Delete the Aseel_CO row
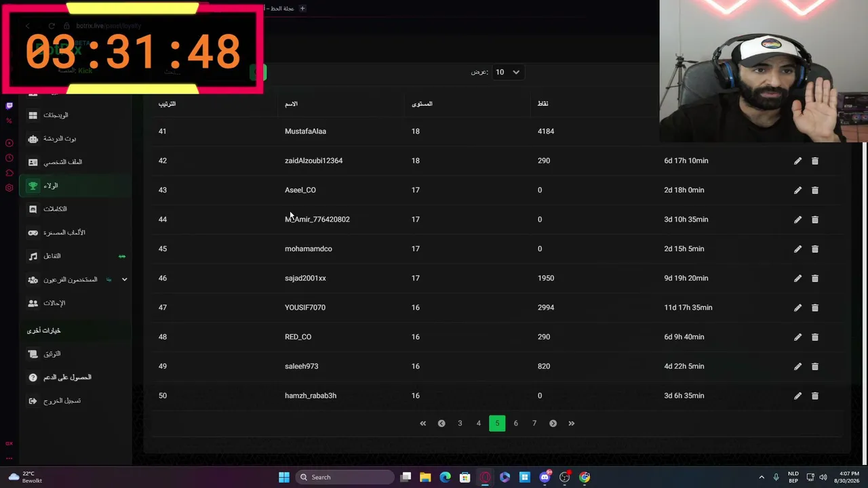Screen dimensions: 868x488 (x=815, y=190)
